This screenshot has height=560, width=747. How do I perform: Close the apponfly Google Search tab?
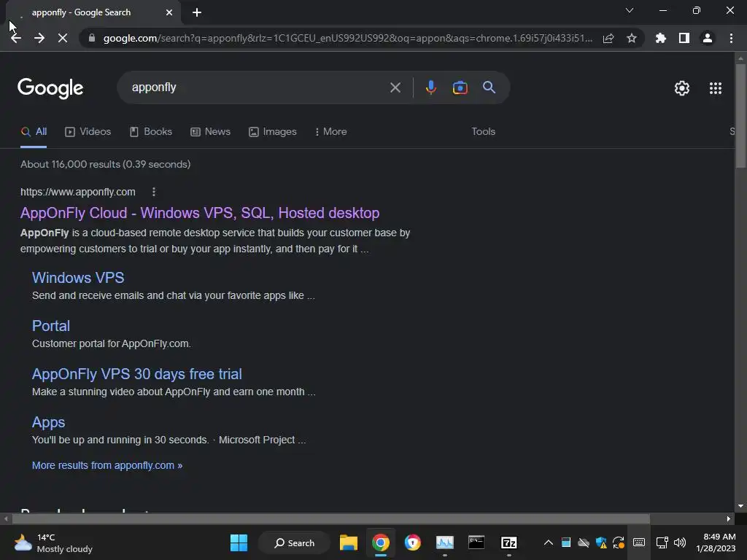(169, 12)
